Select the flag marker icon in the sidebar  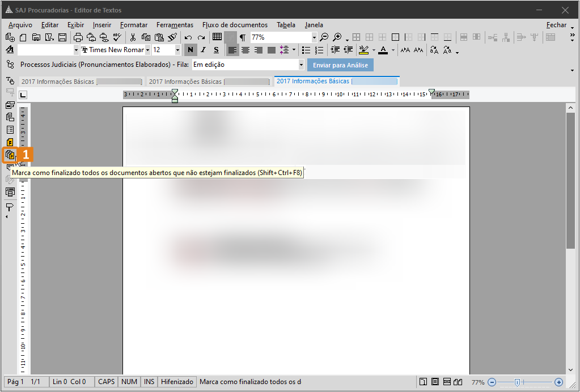click(10, 206)
